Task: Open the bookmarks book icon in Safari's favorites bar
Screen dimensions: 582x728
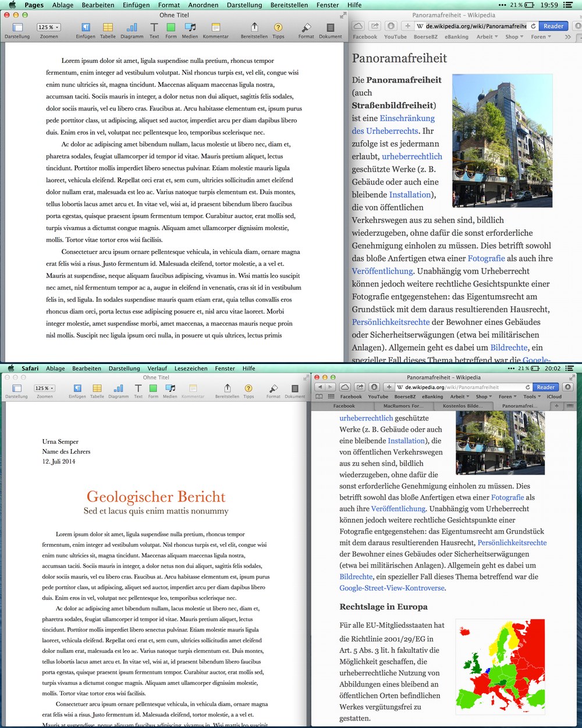Action: pos(319,397)
